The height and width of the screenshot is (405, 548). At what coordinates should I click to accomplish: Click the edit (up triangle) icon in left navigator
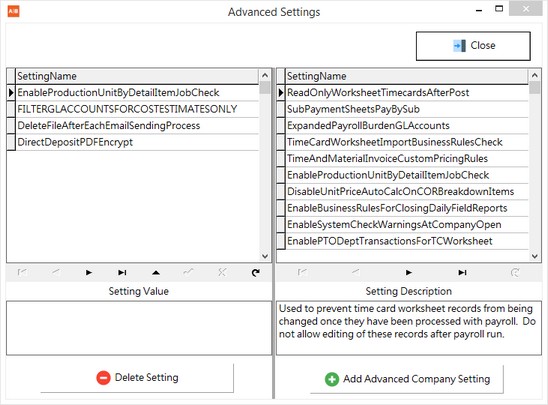click(x=156, y=273)
